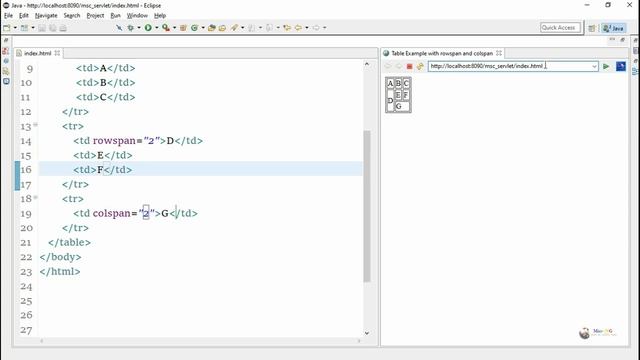Expand the Debug dropdown arrow

coord(139,28)
